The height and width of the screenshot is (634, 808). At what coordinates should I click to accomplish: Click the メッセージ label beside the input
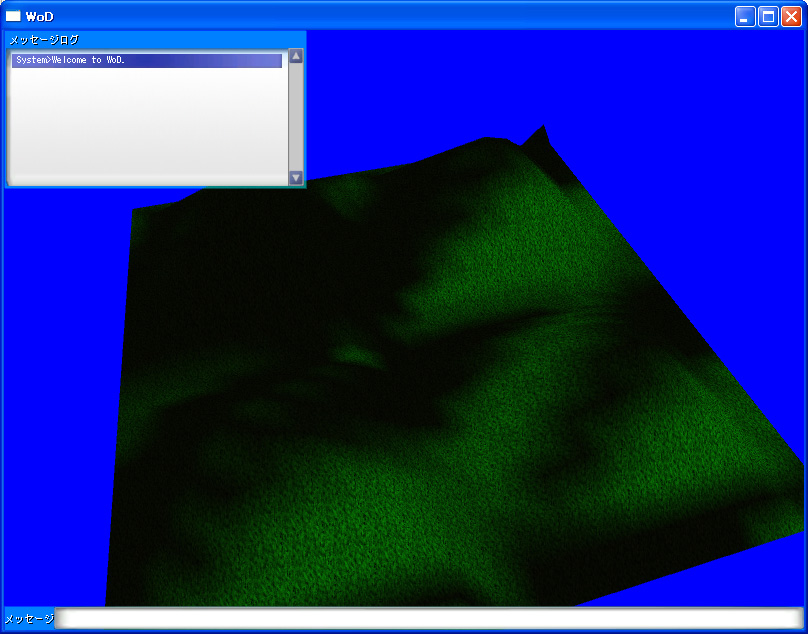click(x=29, y=620)
